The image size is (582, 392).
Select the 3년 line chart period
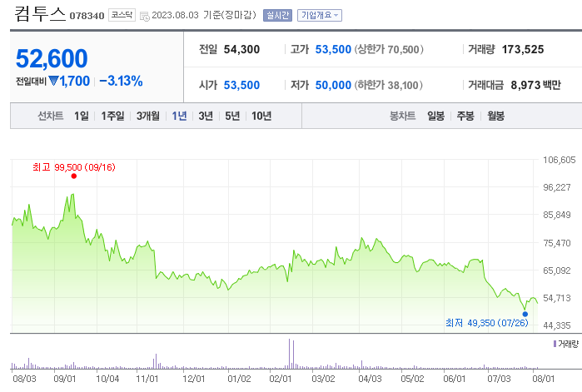(x=206, y=116)
